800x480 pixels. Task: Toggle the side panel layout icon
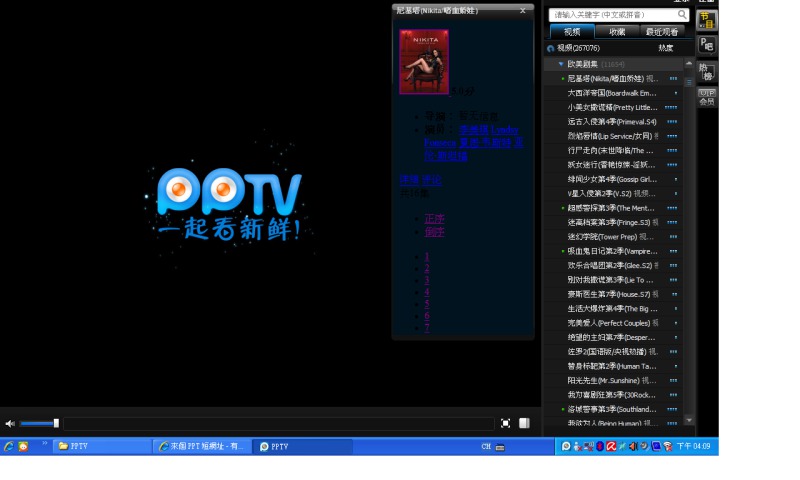coord(524,423)
